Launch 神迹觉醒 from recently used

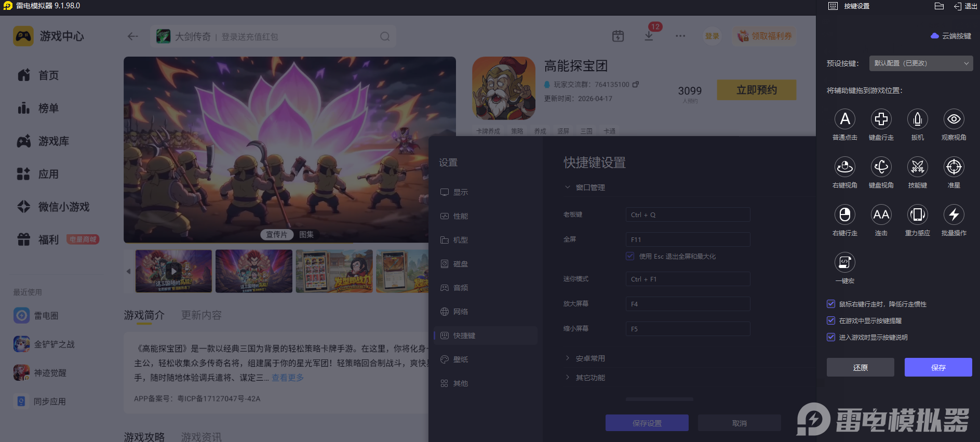(40, 372)
